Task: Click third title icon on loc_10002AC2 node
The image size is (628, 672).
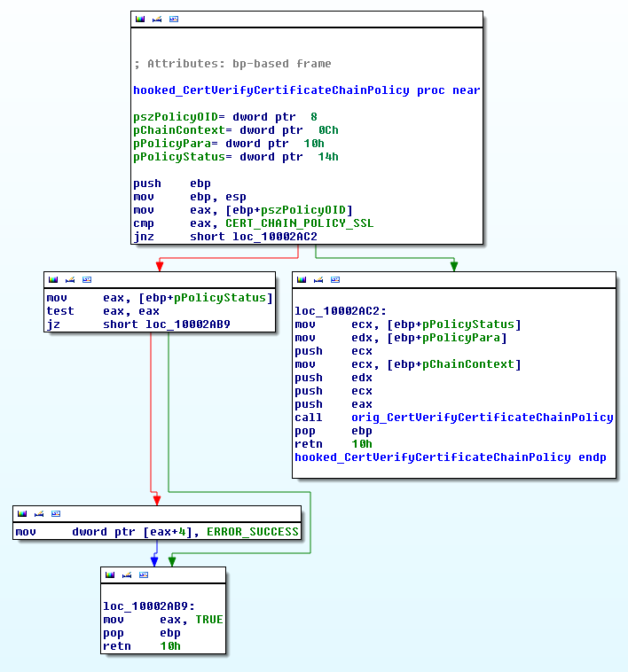Action: 335,280
